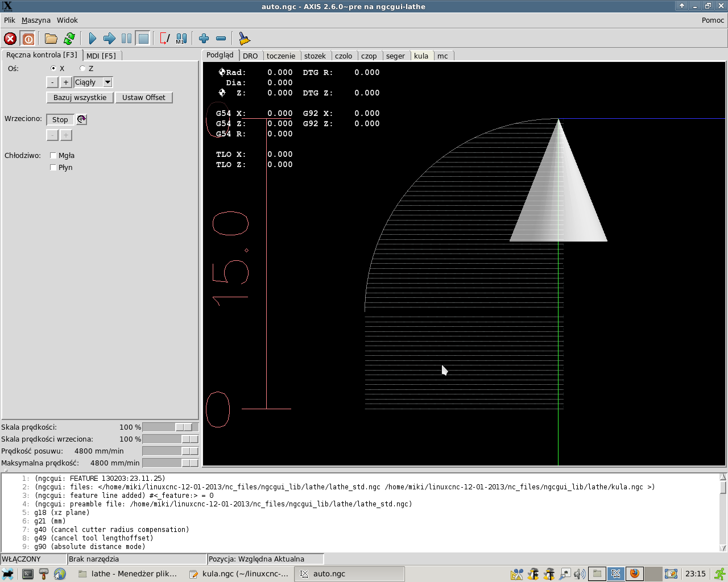Open the Plik menu
Screen dimensions: 728x582
click(x=10, y=20)
